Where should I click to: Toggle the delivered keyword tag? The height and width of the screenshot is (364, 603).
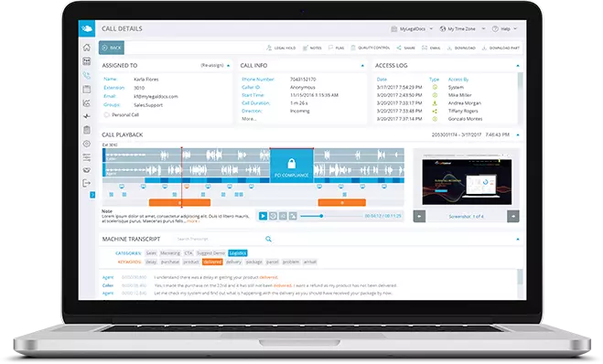point(212,262)
